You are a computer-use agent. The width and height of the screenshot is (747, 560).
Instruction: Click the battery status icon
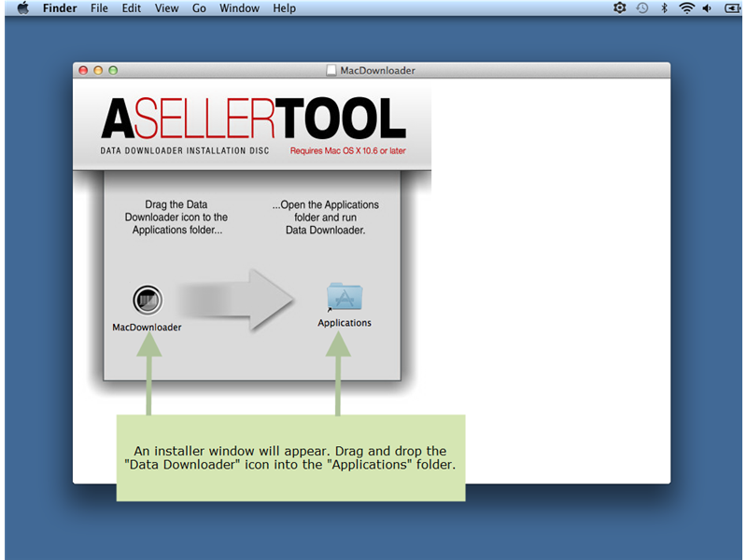pos(733,8)
